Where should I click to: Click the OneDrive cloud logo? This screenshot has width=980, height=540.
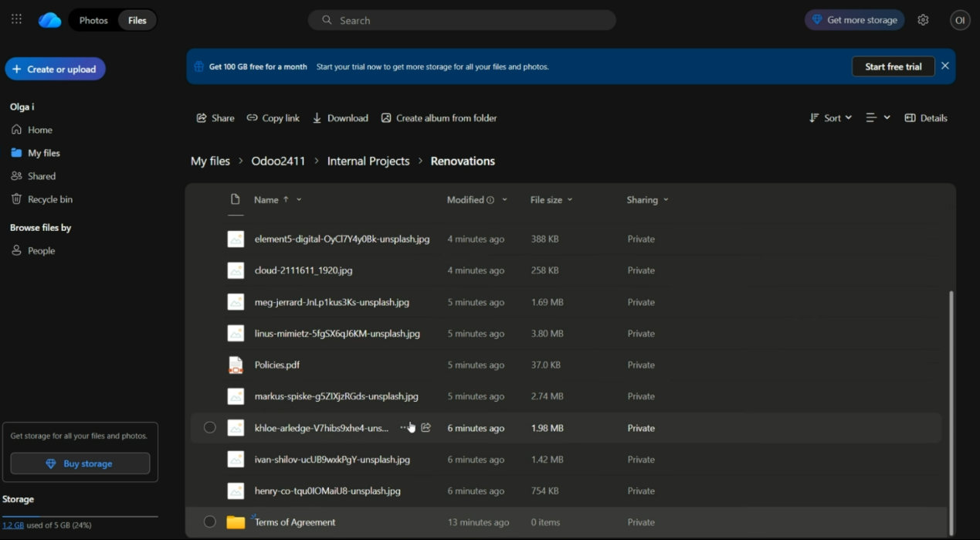coord(49,20)
